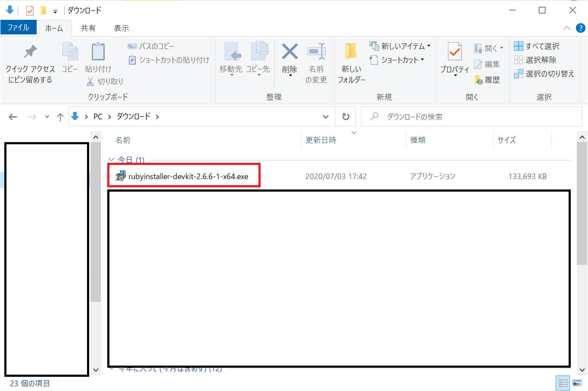Open the Customize Quick Access Toolbar dropdown
Image resolution: width=588 pixels, height=391 pixels.
(55, 11)
